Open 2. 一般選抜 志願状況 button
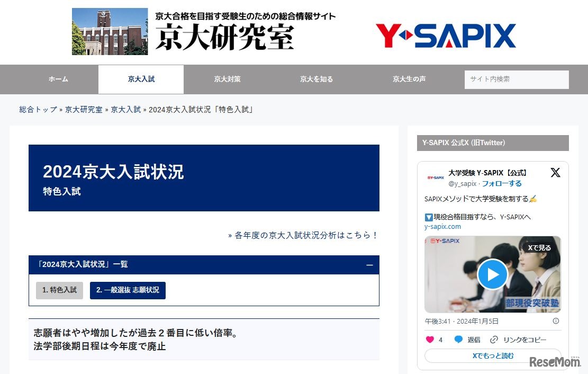Screen dimensions: 588x374 tap(128, 290)
